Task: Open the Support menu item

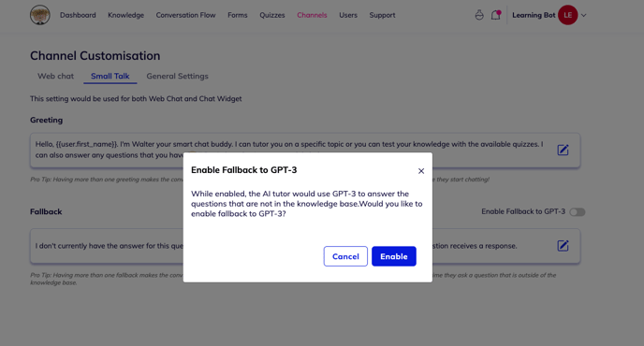Action: click(382, 15)
